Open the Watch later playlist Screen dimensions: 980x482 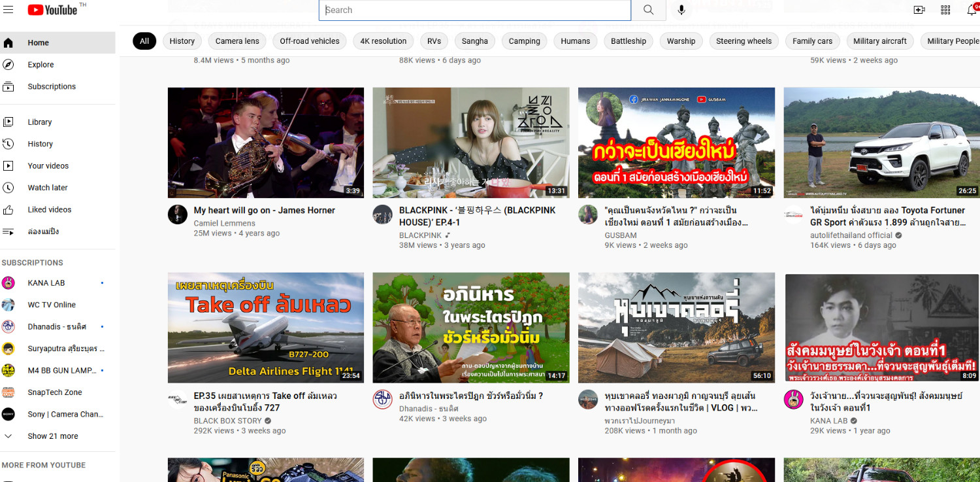57,188
